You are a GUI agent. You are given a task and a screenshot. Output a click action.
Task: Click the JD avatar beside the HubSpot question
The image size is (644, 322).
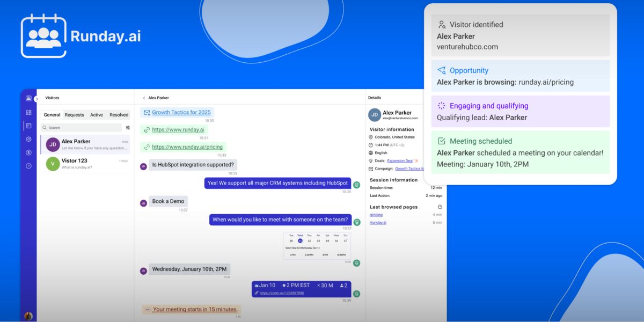[143, 166]
